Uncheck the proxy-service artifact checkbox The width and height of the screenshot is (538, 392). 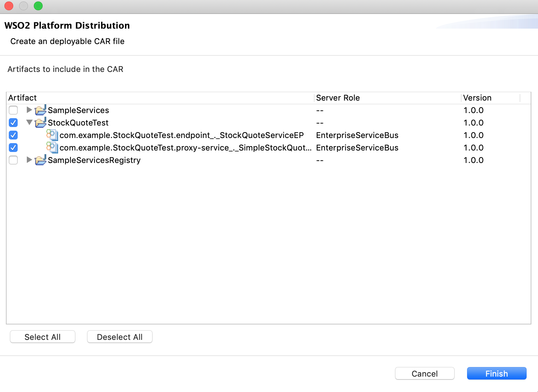coord(13,148)
